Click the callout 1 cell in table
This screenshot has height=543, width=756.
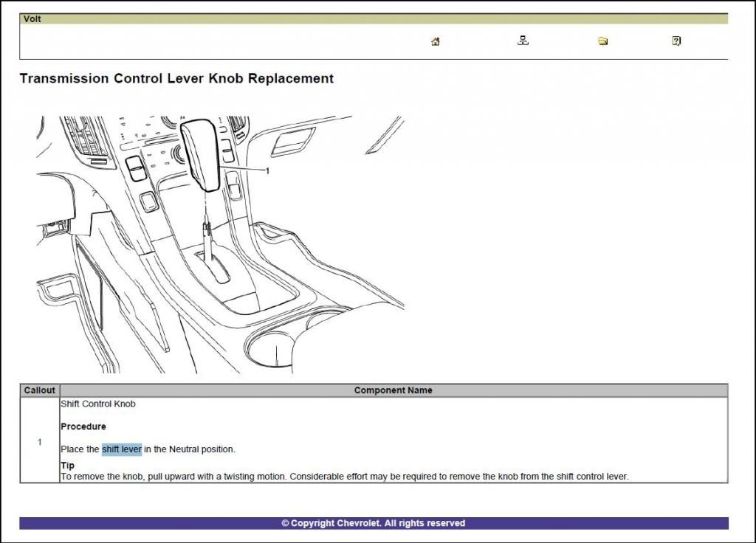(x=39, y=442)
